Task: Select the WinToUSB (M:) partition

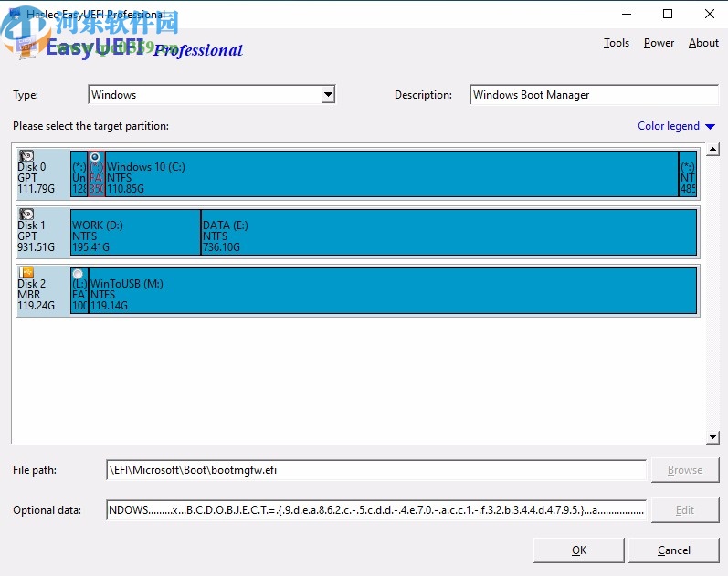Action: click(x=393, y=290)
